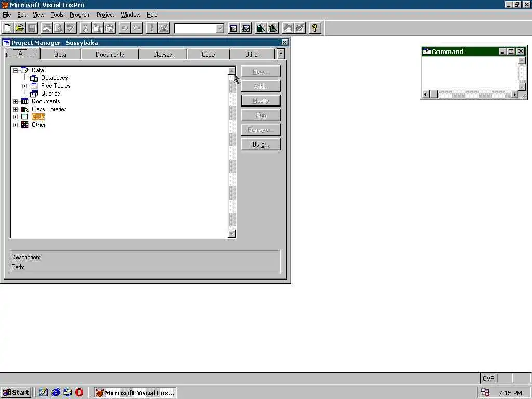This screenshot has width=532, height=399.
Task: Click the Command Window toolbar icon
Action: coord(233,28)
